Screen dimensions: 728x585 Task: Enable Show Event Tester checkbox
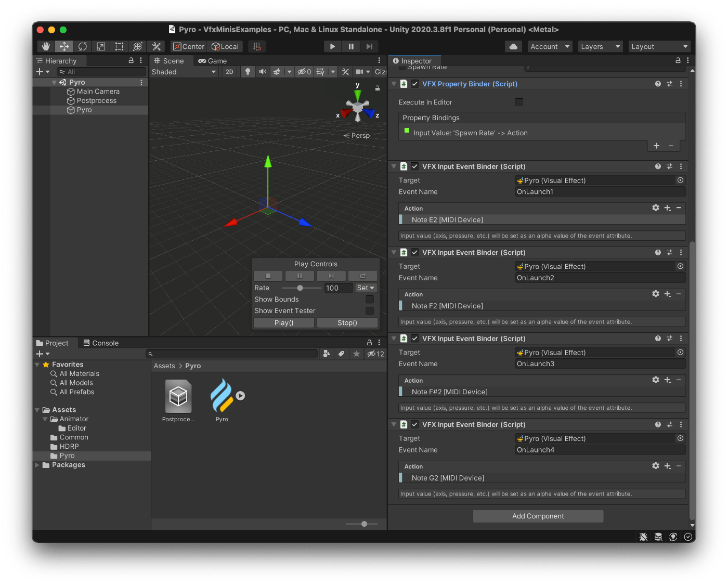[370, 310]
